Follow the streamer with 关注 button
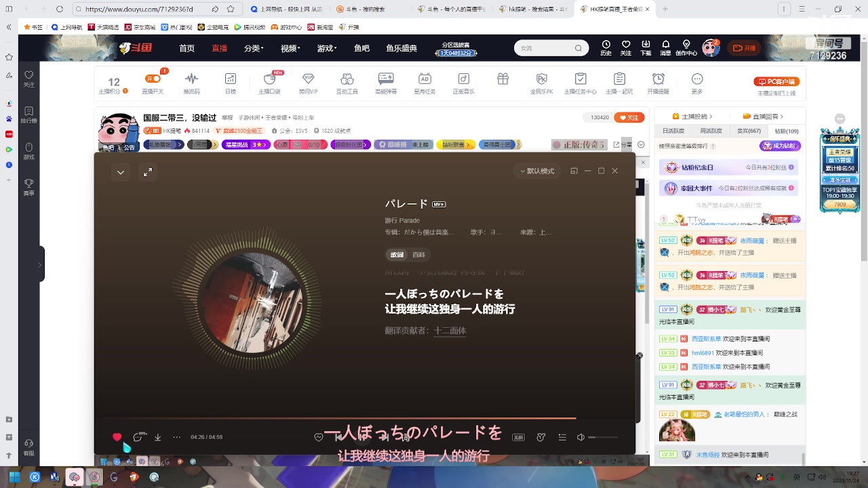868x488 pixels. pyautogui.click(x=629, y=117)
